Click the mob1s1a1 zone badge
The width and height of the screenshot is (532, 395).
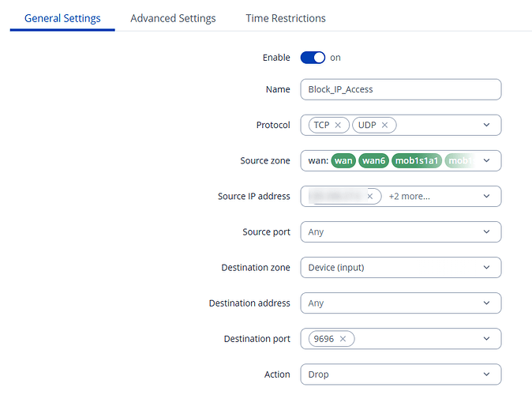click(x=416, y=161)
